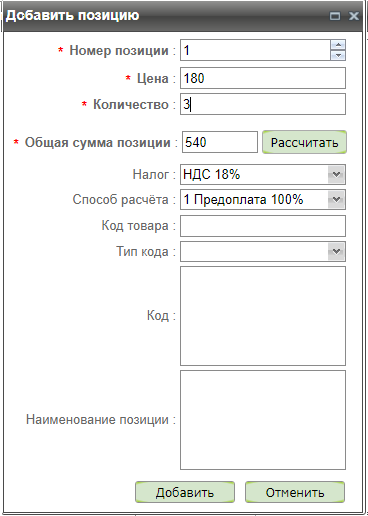
Task: Decrease position number with down spinner arrow
Action: pos(338,55)
